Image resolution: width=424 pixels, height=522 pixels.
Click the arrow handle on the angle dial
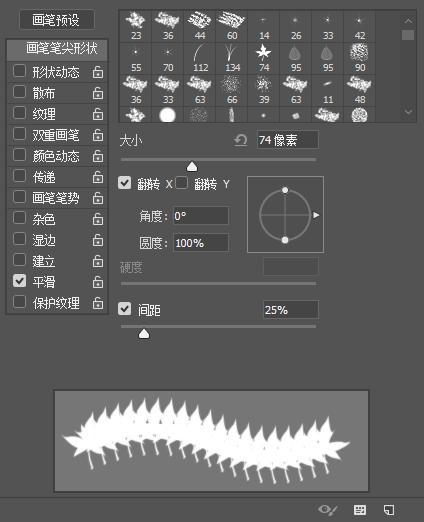(x=316, y=215)
